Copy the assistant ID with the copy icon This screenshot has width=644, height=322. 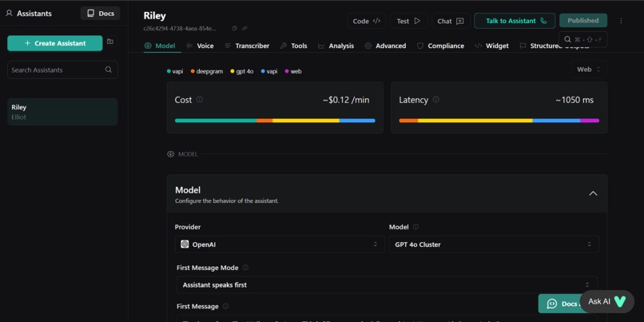pos(234,28)
